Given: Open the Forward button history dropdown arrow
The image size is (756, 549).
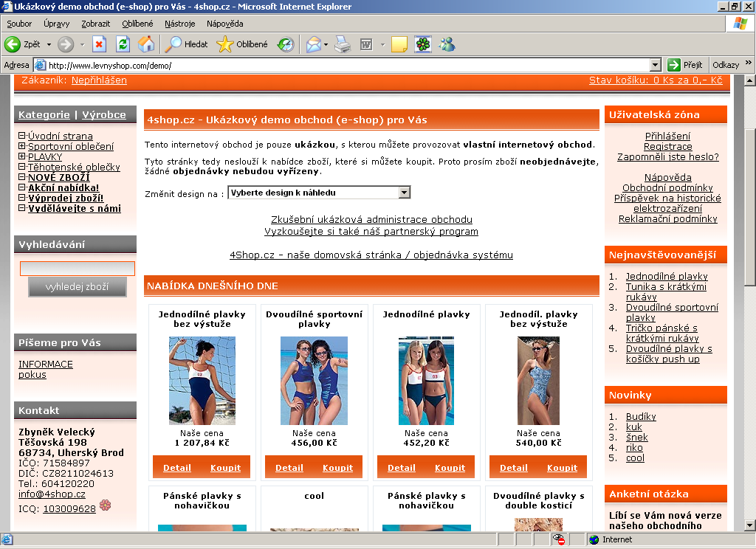Looking at the screenshot, I should [82, 44].
